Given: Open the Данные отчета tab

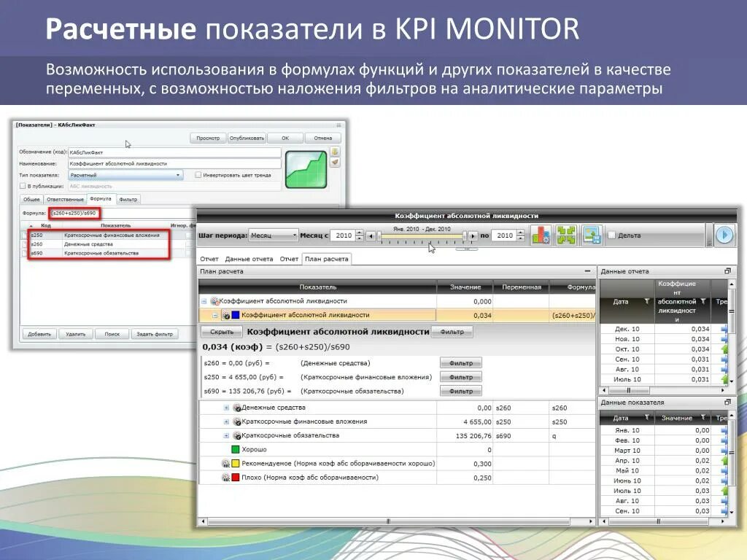Looking at the screenshot, I should coord(249,259).
